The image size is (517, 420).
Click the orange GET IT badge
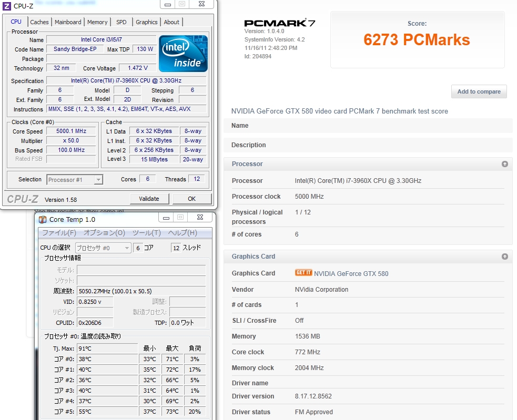(303, 273)
